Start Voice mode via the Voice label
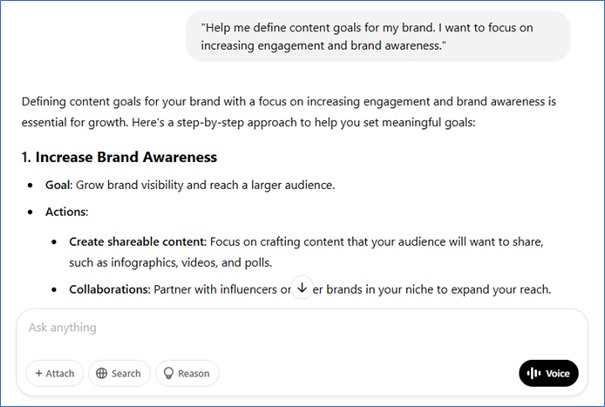 (x=557, y=373)
